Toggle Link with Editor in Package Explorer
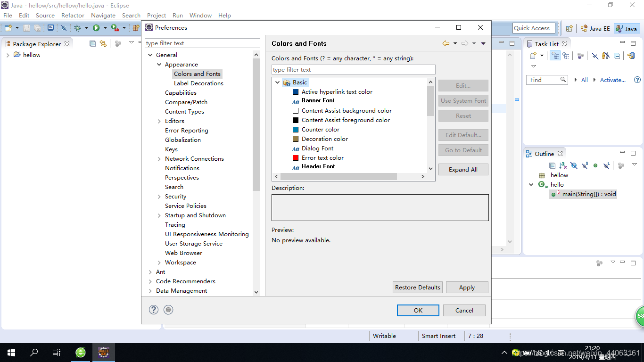 [x=103, y=44]
